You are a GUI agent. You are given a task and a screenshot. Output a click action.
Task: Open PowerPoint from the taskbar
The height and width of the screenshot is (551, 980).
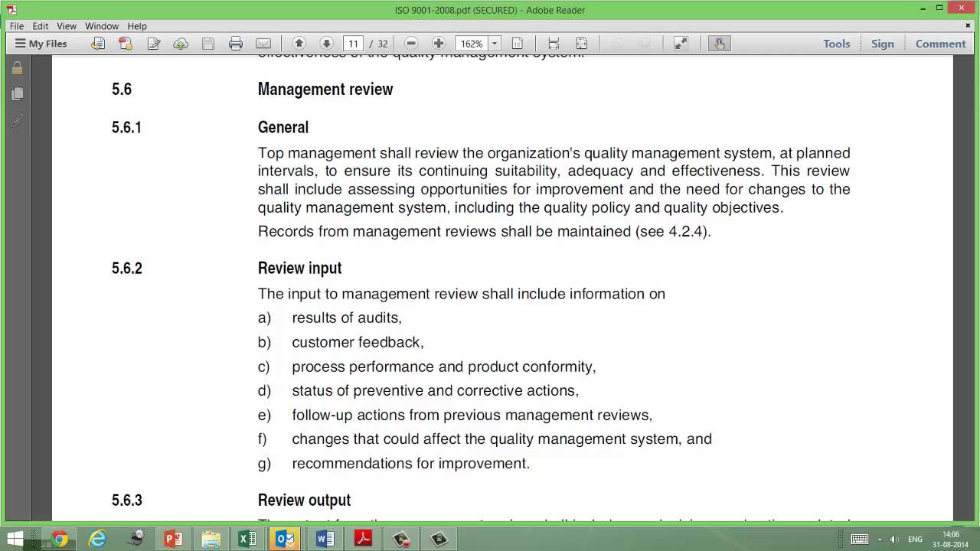tap(174, 539)
